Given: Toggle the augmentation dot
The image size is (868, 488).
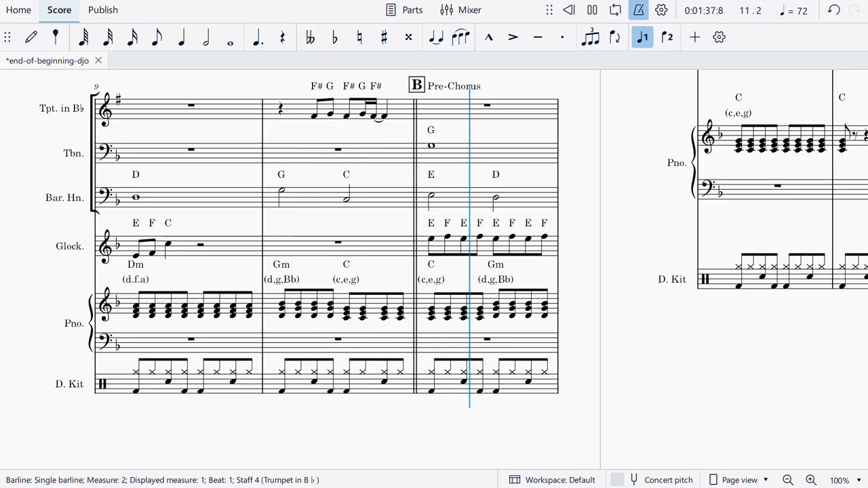Looking at the screenshot, I should [x=258, y=37].
